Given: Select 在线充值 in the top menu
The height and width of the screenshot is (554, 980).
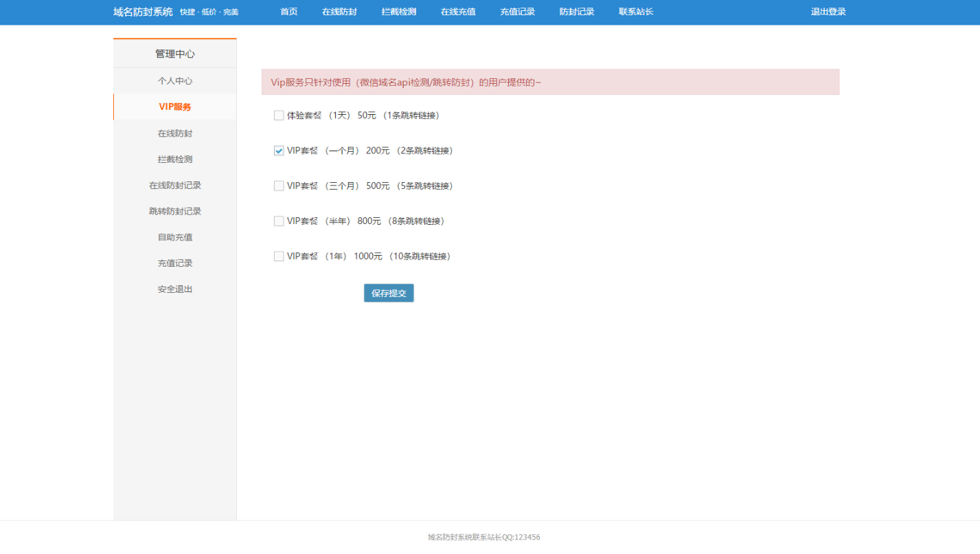Looking at the screenshot, I should pyautogui.click(x=458, y=12).
